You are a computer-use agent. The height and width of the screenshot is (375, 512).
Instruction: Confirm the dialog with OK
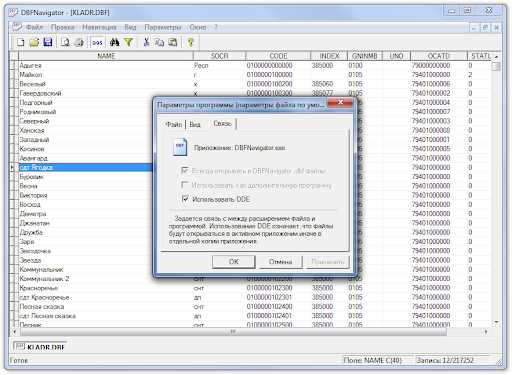pyautogui.click(x=234, y=262)
